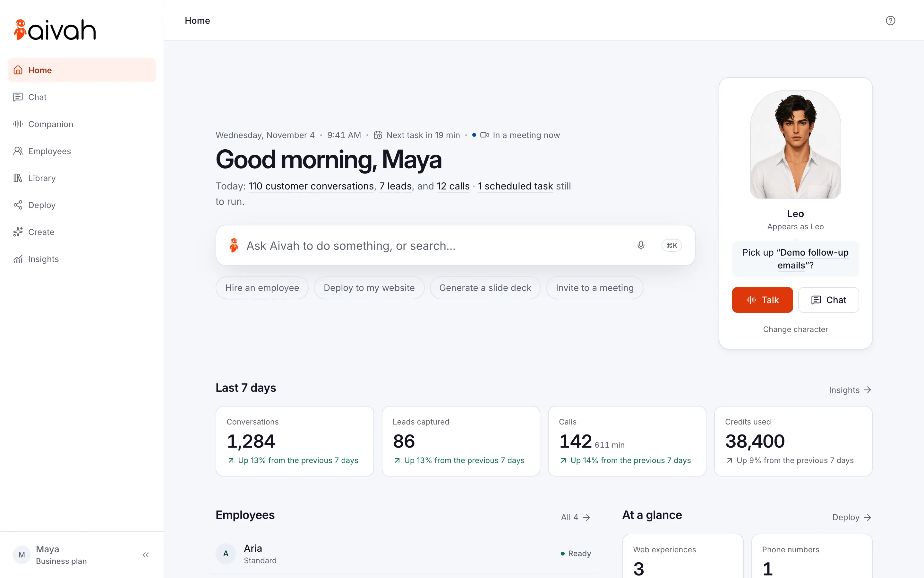Click the meeting camera icon
The width and height of the screenshot is (924, 578).
pos(484,135)
